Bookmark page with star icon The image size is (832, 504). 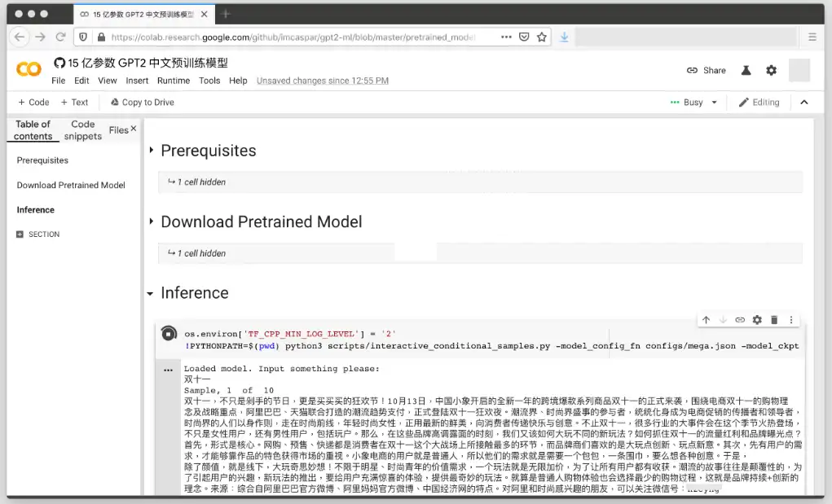coord(541,37)
